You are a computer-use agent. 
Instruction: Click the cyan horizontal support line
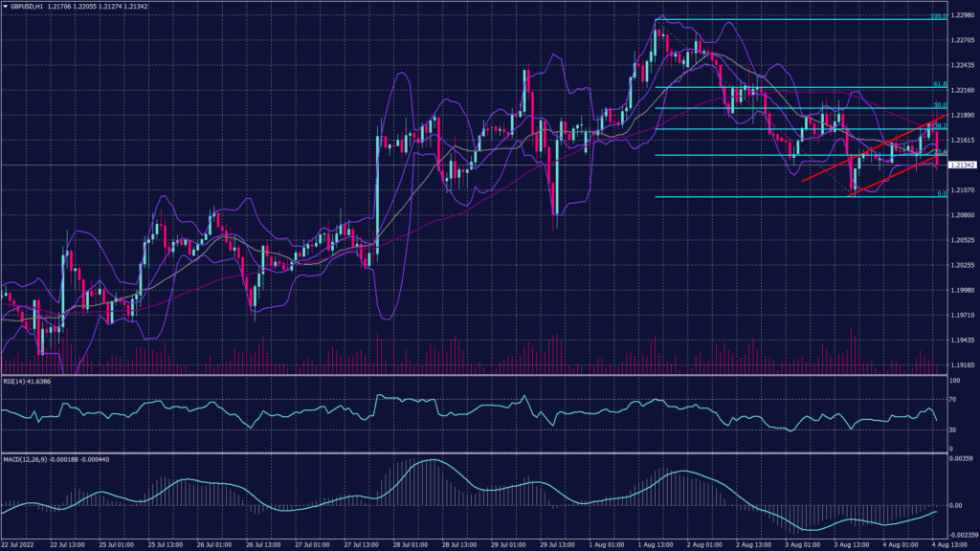point(746,197)
